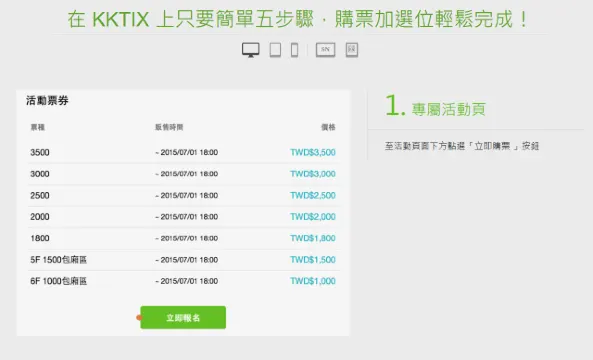
Task: Select the 2500 ticket type name
Action: (x=40, y=196)
